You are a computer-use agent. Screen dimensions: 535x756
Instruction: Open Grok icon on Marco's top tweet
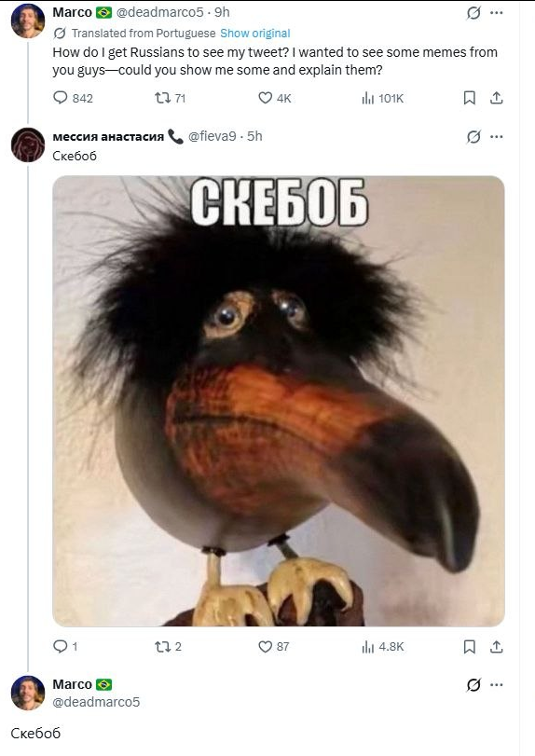coord(473,13)
